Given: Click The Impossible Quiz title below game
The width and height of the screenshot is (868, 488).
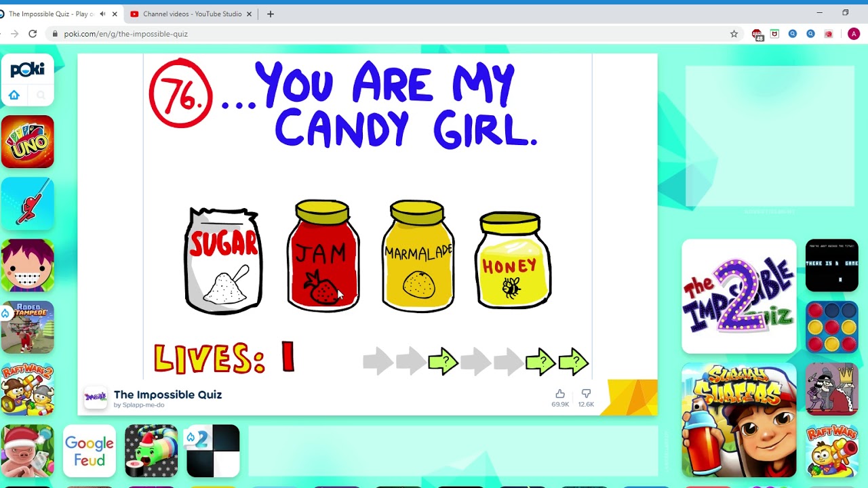Looking at the screenshot, I should click(168, 394).
